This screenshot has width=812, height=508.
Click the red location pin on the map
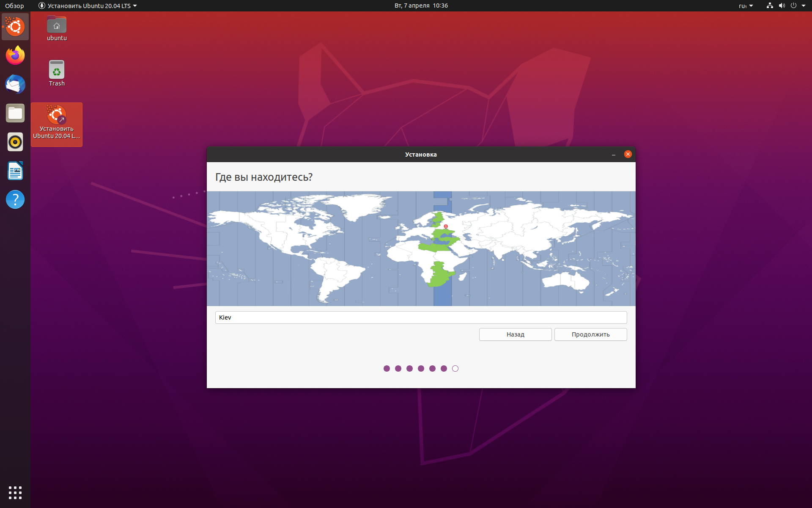446,226
